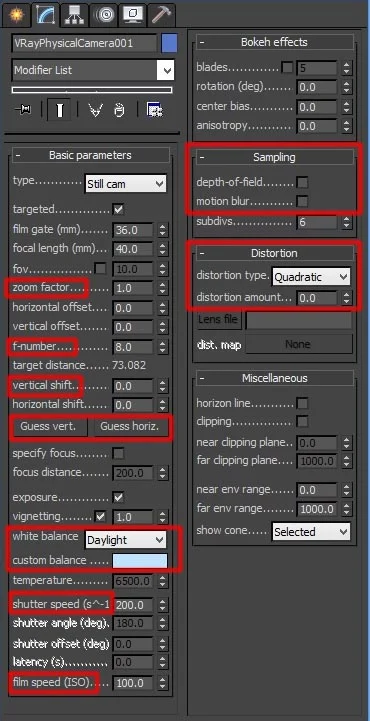Click the film gate value field
This screenshot has width=370, height=721.
point(133,229)
